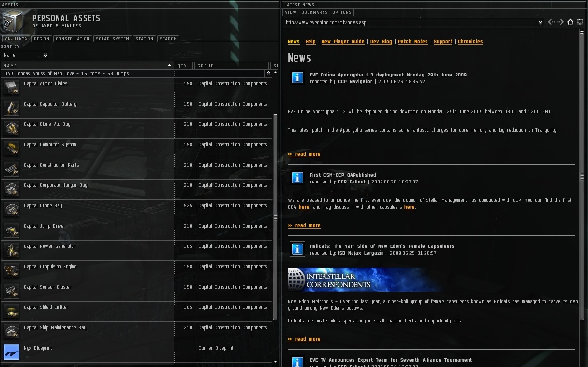Click the Group column header
The height and width of the screenshot is (367, 588).
coord(232,66)
